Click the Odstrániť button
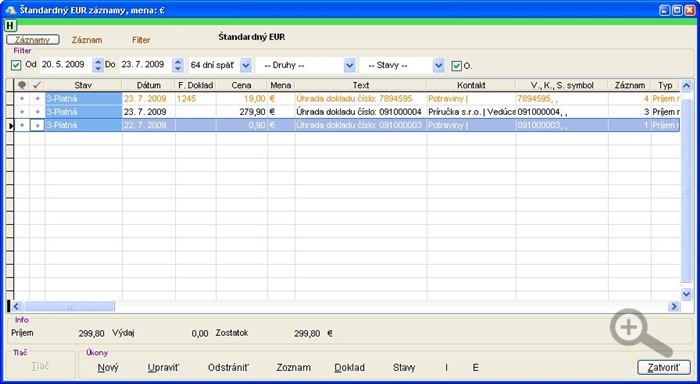The image size is (700, 384). (228, 367)
